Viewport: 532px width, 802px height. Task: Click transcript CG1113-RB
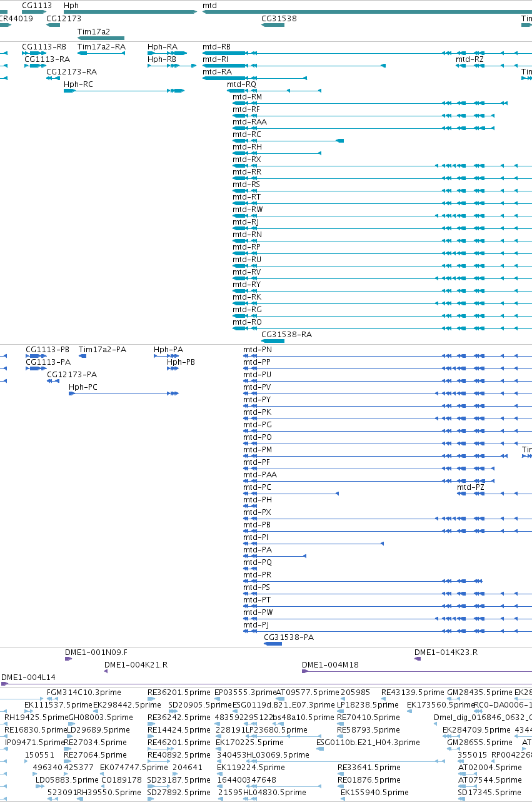[x=44, y=47]
